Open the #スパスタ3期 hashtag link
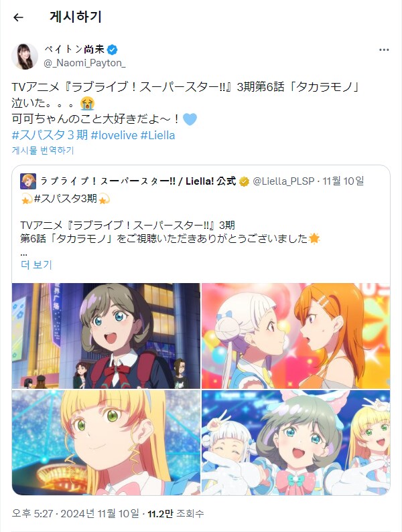This screenshot has height=532, width=402. [x=50, y=135]
